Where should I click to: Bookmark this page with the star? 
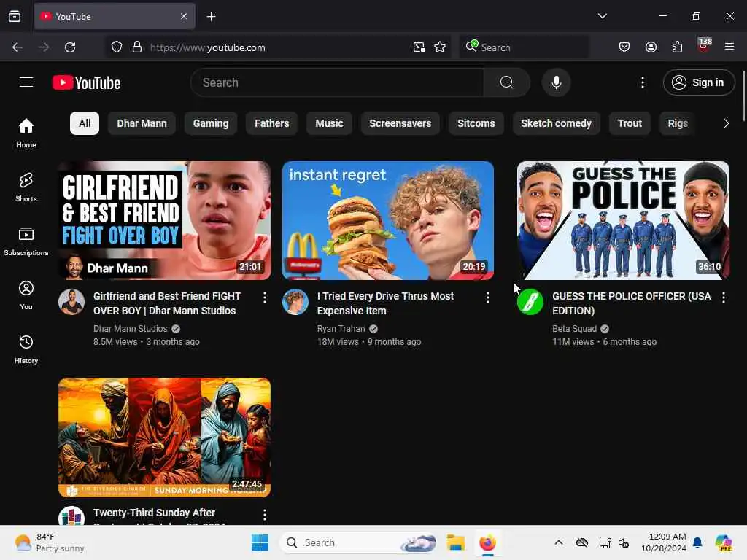click(x=440, y=47)
